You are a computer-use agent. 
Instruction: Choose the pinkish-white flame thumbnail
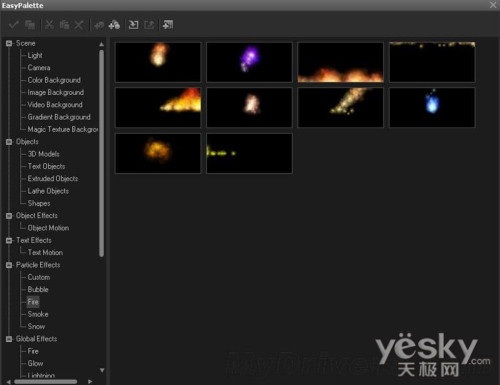249,108
